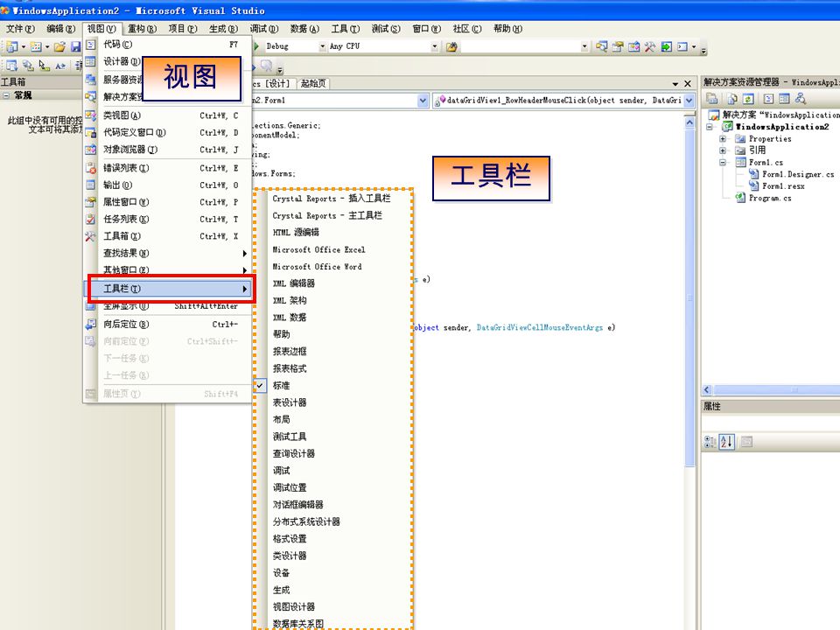Open the Find combo box dropdown arrow
840x630 pixels.
(584, 46)
